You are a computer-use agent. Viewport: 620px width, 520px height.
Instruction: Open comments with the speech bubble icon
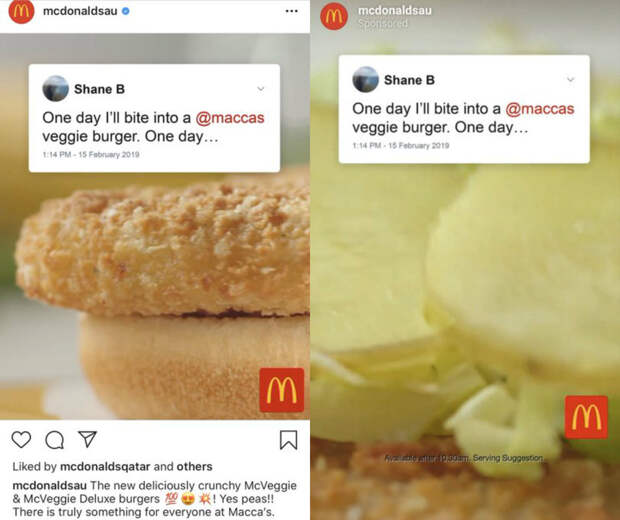click(55, 440)
